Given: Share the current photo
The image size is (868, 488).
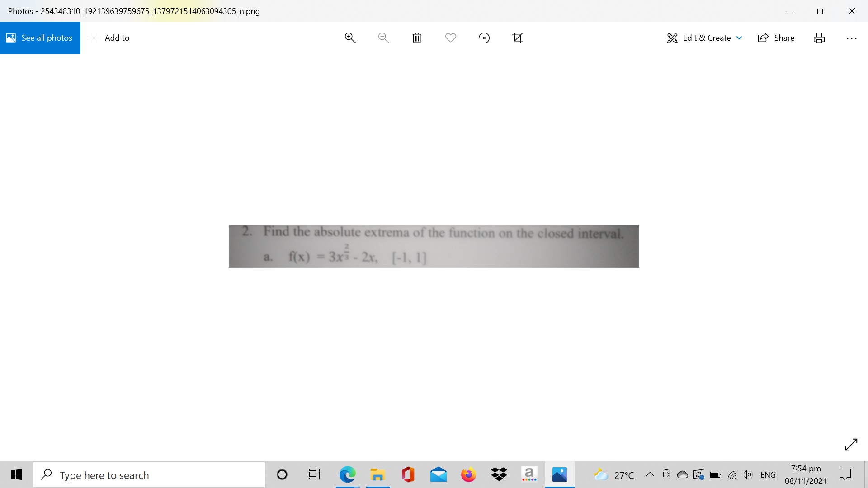Looking at the screenshot, I should [776, 38].
